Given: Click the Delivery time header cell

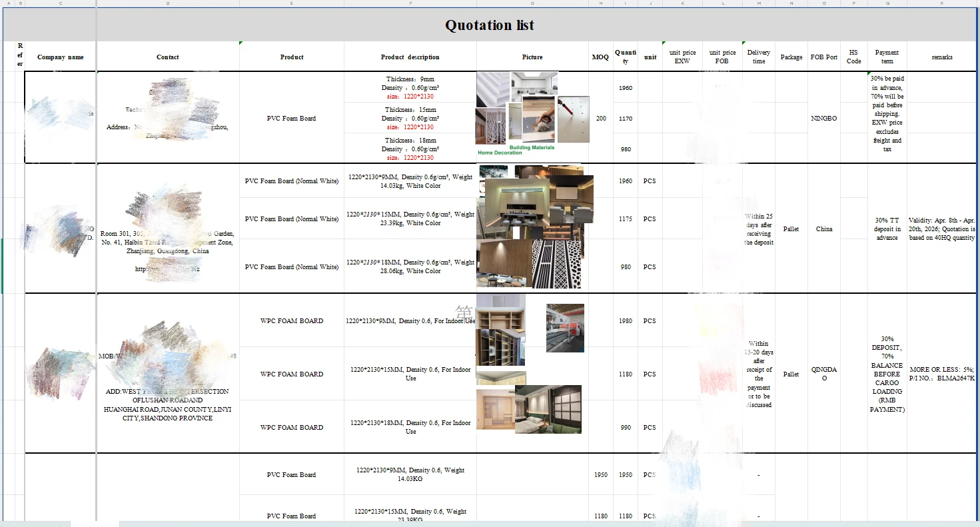Looking at the screenshot, I should pyautogui.click(x=758, y=57).
